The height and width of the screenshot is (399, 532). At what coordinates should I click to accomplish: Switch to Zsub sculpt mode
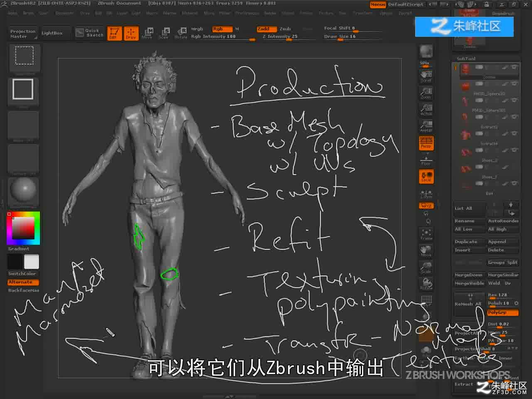point(285,29)
